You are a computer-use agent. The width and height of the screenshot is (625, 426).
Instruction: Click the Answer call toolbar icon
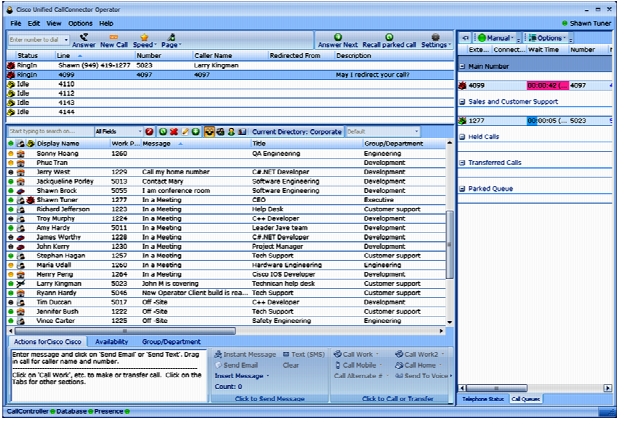[84, 37]
